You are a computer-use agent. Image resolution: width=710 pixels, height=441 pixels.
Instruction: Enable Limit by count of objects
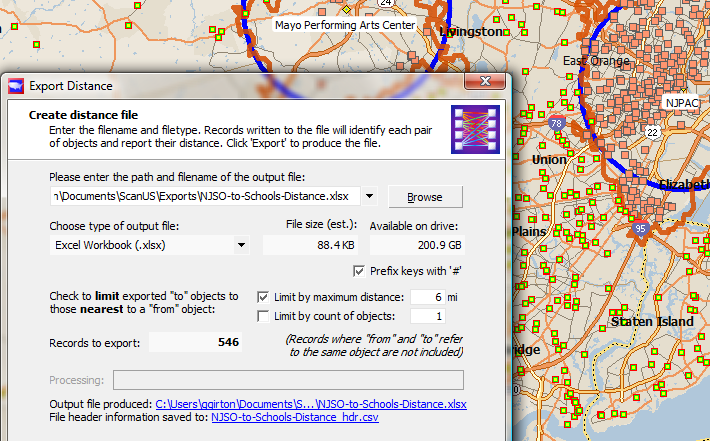[x=263, y=316]
